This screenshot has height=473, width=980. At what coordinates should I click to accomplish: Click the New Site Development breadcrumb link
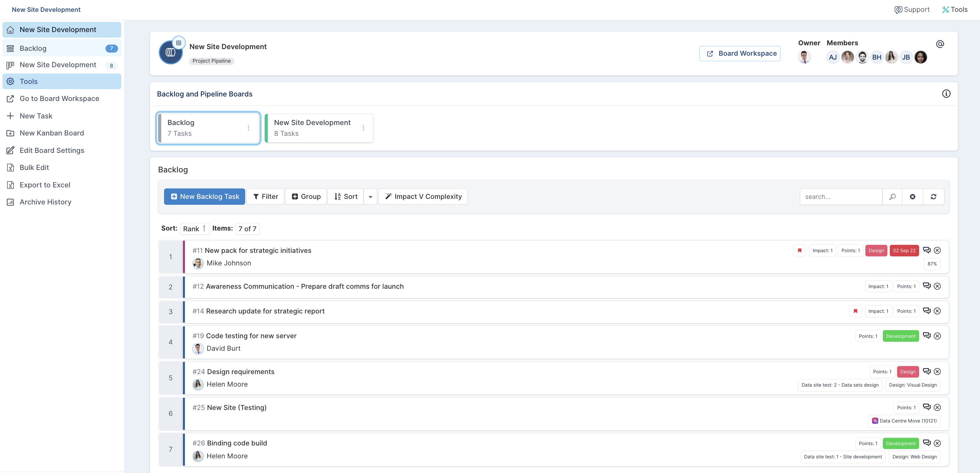point(46,9)
